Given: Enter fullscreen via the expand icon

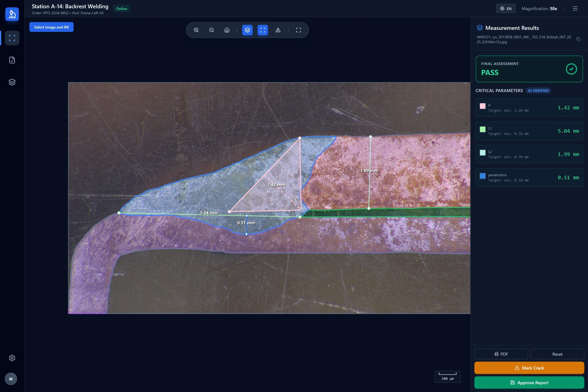Looking at the screenshot, I should [298, 30].
